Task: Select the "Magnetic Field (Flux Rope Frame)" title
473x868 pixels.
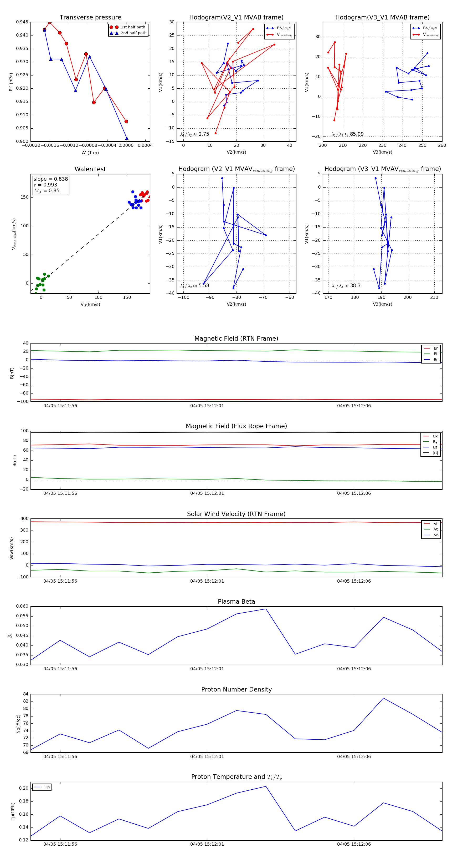Action: point(236,426)
